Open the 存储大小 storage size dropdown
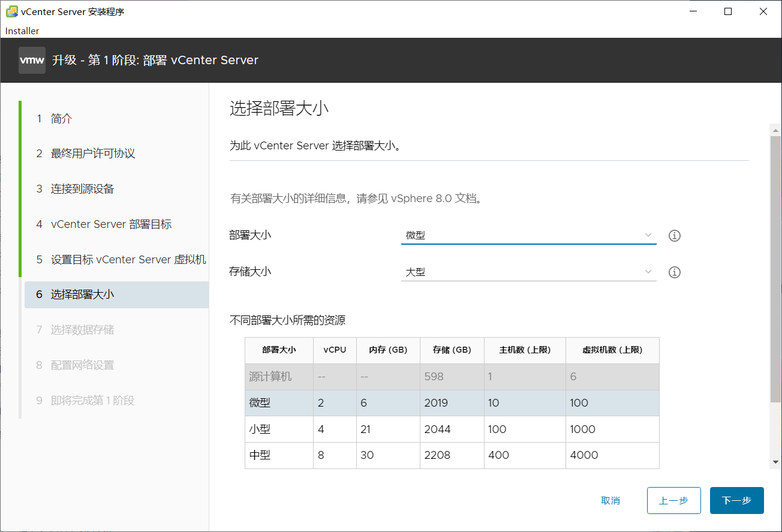Screen dimensions: 782x532 (x=528, y=271)
